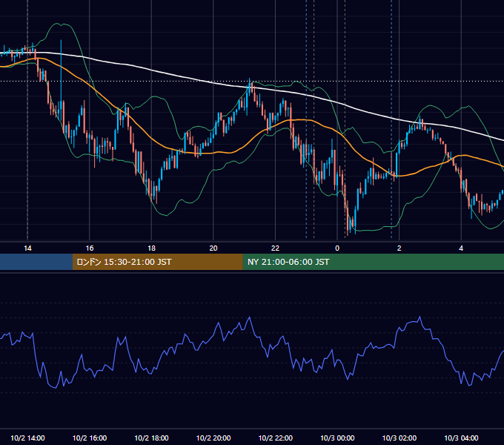Click the ロンドン 15:30-21:00 JST session bar
The image size is (504, 445).
(x=157, y=262)
